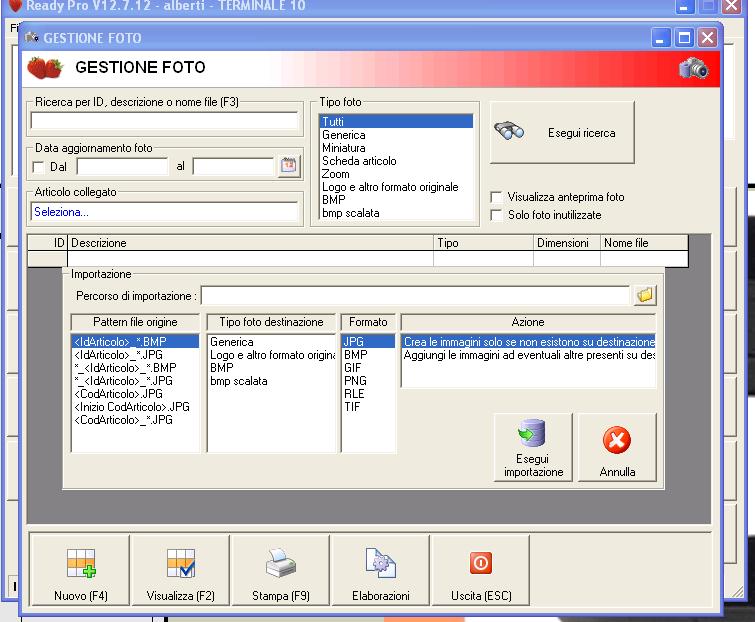Select RLE format

[368, 394]
